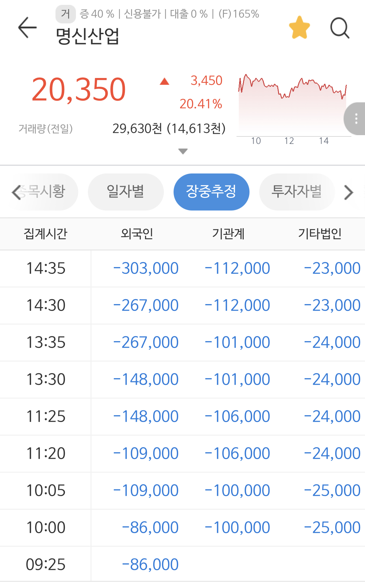Switch to the 일자별 tab
This screenshot has width=365, height=588.
[126, 192]
